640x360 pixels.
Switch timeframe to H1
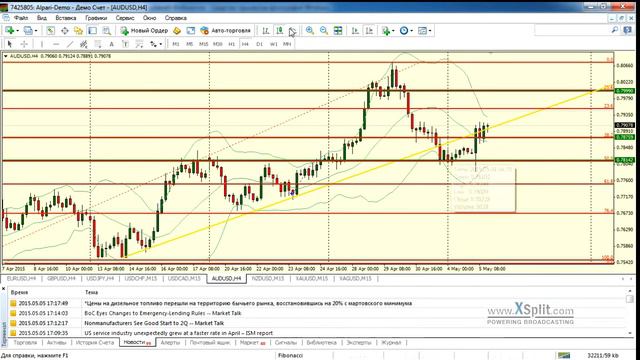click(231, 44)
